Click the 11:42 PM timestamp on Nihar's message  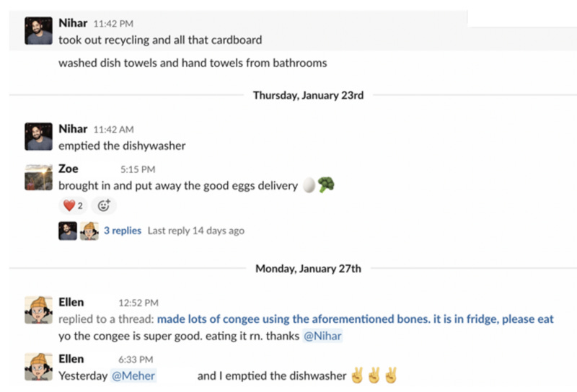[x=113, y=24]
